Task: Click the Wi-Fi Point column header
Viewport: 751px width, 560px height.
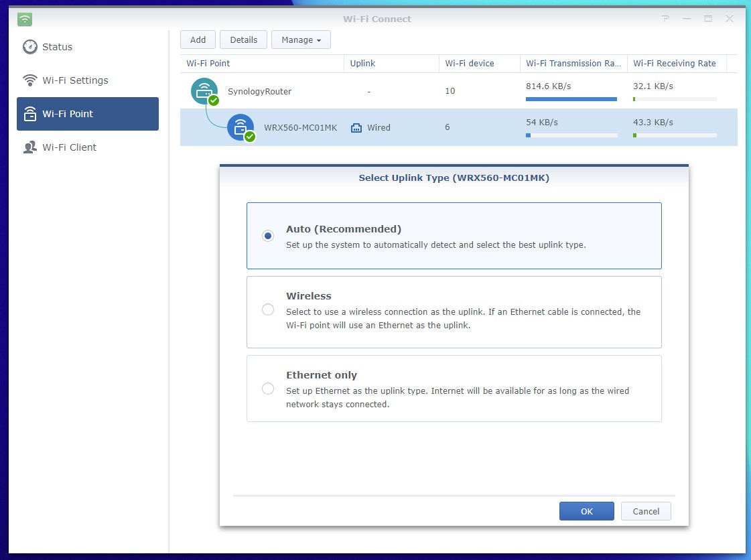Action: [x=262, y=64]
